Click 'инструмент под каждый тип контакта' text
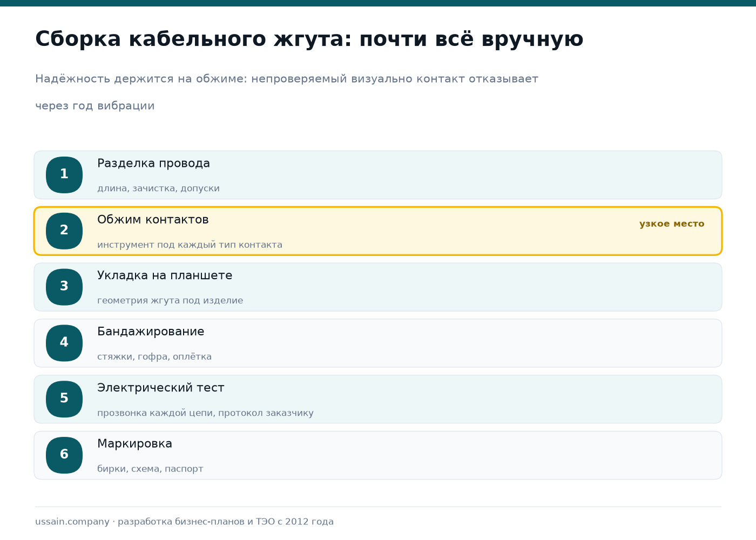 [x=190, y=245]
